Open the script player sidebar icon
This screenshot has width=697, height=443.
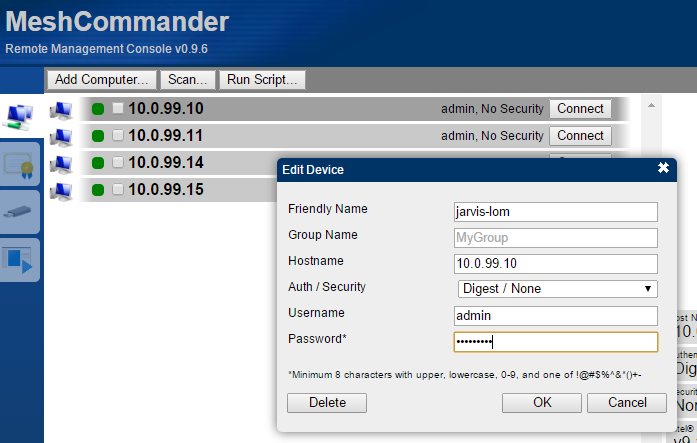click(x=19, y=260)
